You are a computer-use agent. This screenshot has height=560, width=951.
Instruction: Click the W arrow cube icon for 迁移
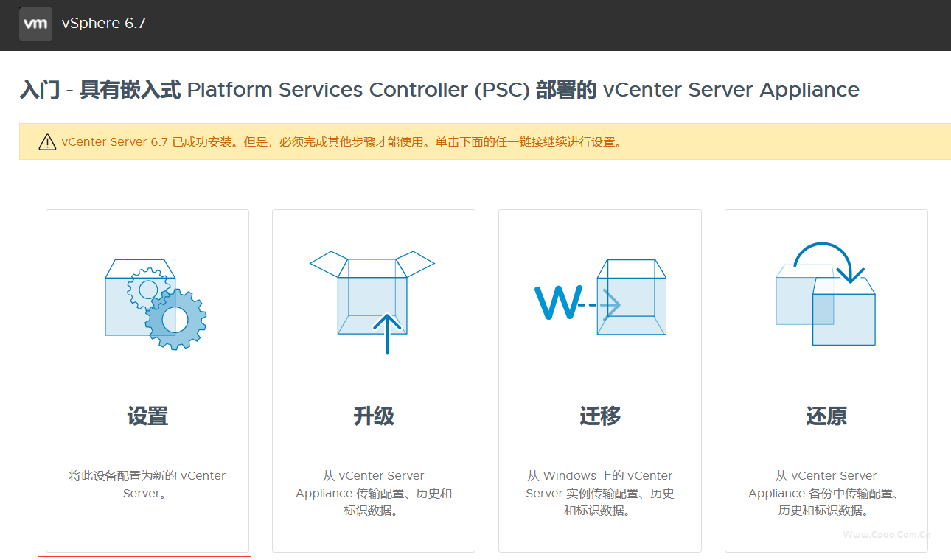click(x=600, y=298)
